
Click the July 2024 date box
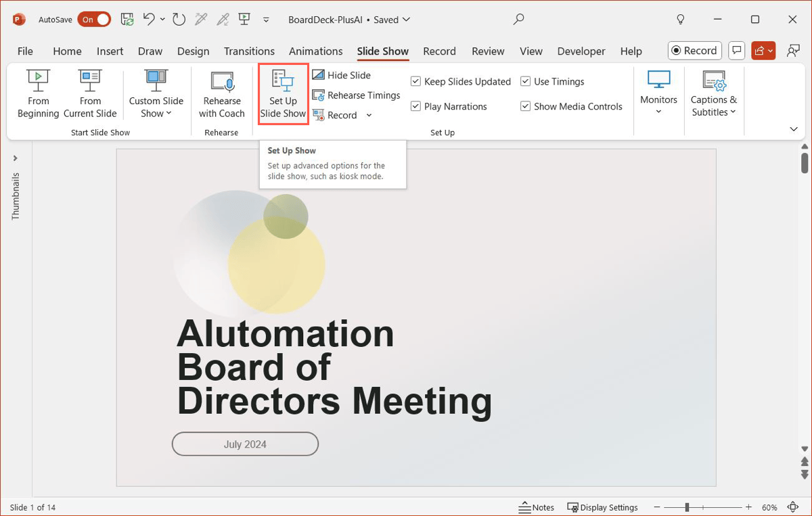(245, 444)
